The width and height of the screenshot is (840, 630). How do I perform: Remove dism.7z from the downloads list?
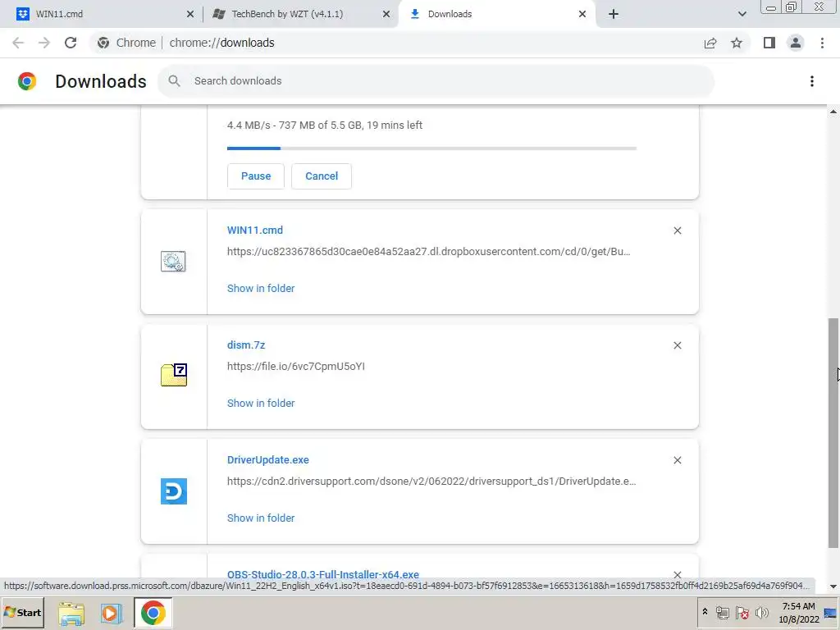click(677, 345)
